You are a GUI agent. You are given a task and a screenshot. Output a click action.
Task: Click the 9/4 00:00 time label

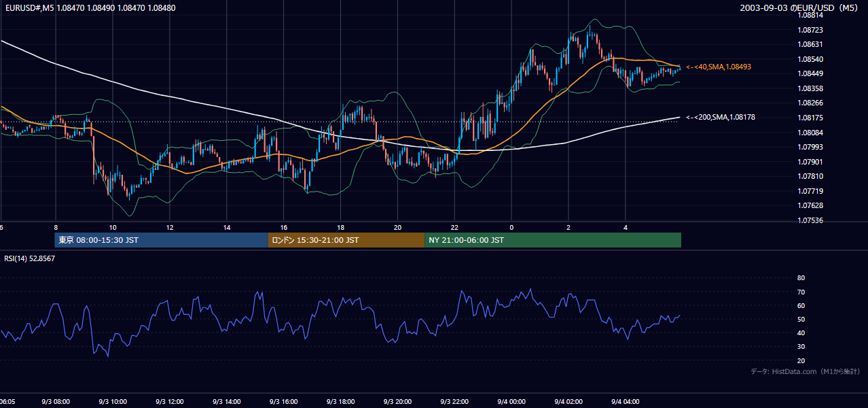[x=512, y=402]
